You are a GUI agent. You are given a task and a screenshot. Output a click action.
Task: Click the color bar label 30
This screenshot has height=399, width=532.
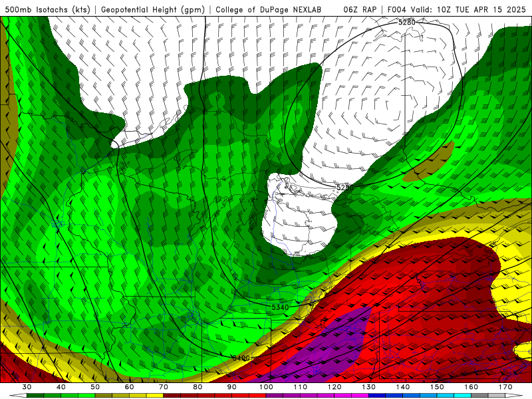27,387
